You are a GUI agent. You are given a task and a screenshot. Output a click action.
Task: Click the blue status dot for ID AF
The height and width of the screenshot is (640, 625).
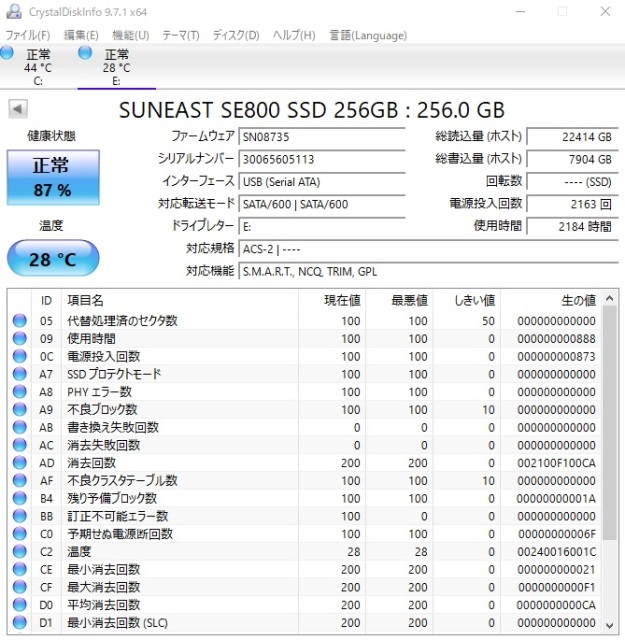click(x=19, y=480)
